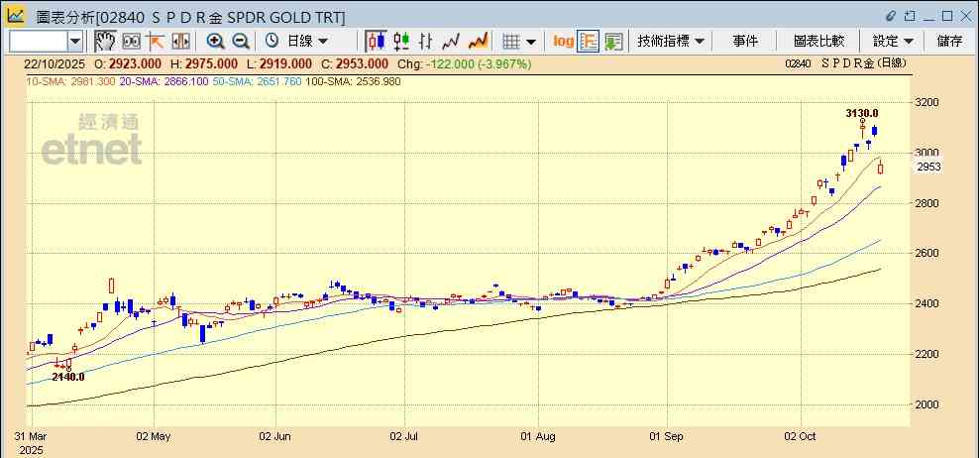Click the zoom out magnifier
This screenshot has height=458, width=980.
[x=240, y=41]
